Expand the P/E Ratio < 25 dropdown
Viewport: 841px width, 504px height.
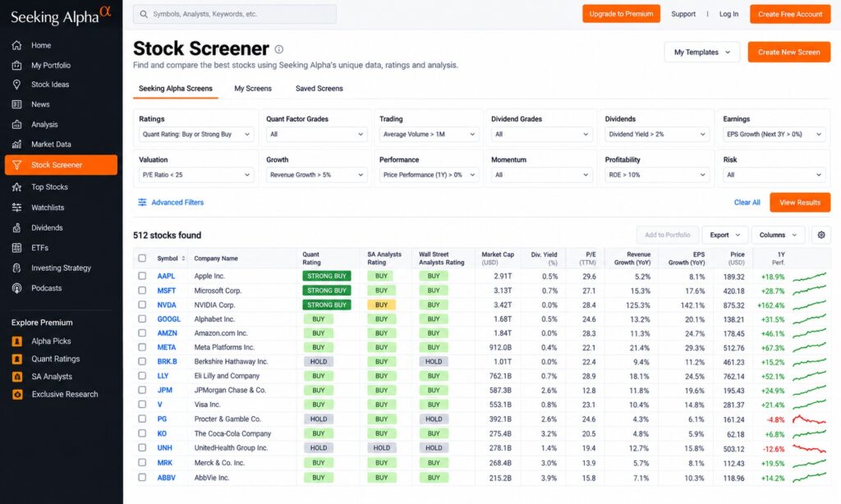(195, 175)
